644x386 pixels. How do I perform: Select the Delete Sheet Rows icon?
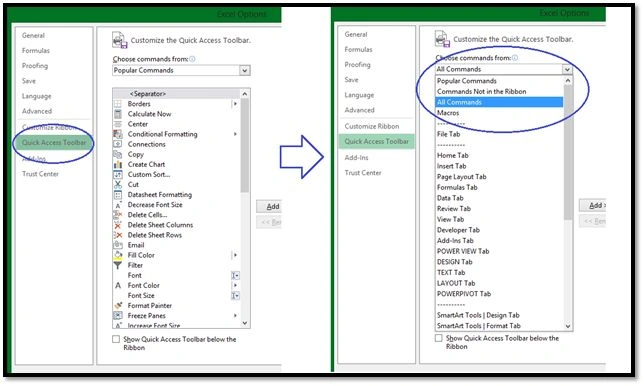point(118,235)
